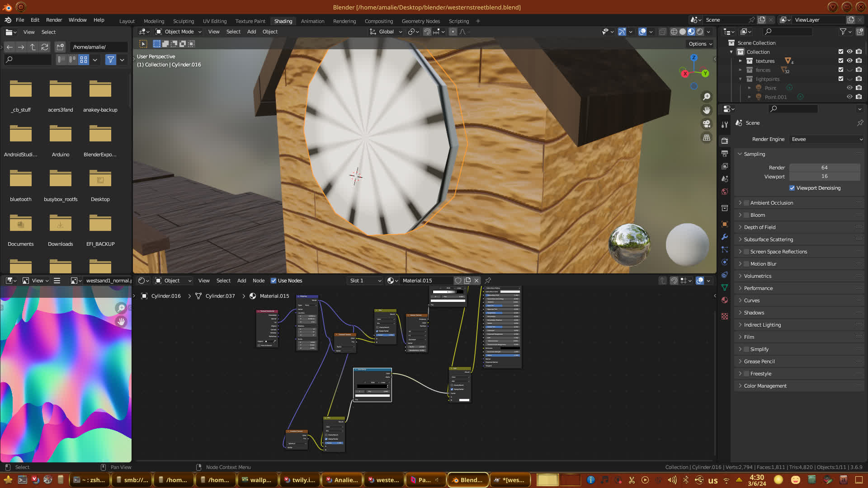Open the Object Mode dropdown
This screenshot has width=868, height=488.
pyautogui.click(x=179, y=32)
